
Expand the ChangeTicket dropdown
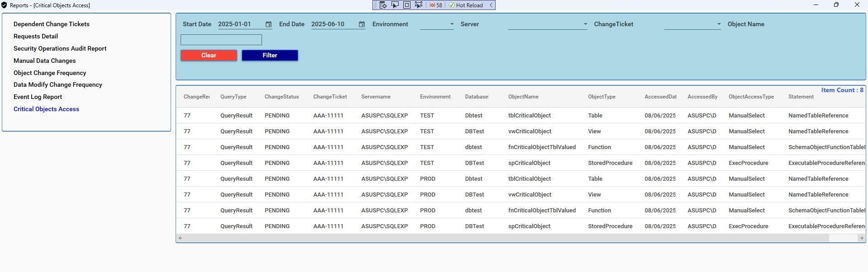click(x=692, y=24)
